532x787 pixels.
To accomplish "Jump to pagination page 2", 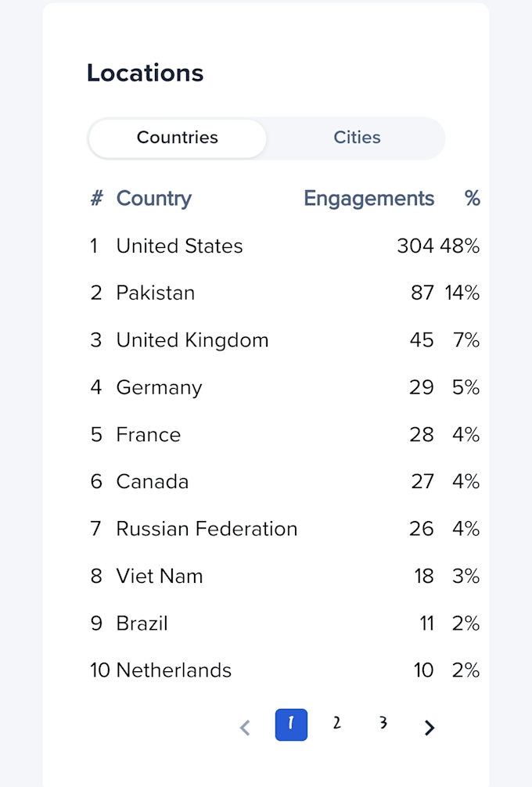I will pos(336,723).
